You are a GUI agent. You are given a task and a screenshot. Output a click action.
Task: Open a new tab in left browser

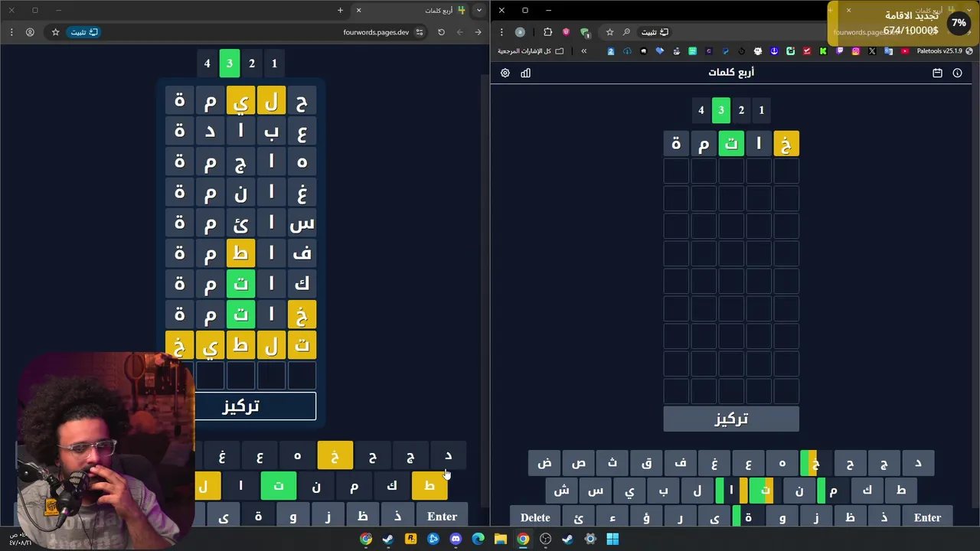coord(340,10)
